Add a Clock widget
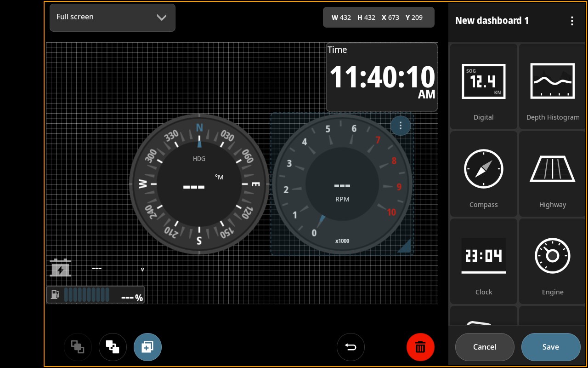Screen dimensions: 588x368 point(483,261)
